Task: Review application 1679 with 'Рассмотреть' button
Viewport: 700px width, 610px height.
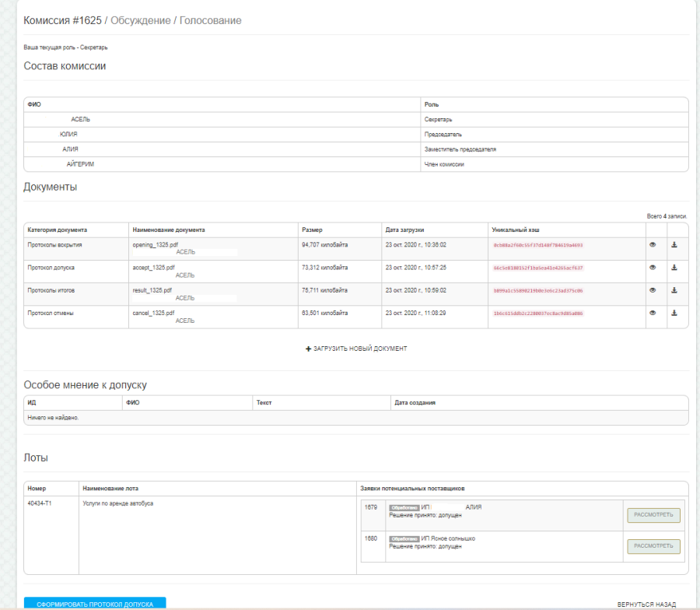Action: click(x=653, y=515)
